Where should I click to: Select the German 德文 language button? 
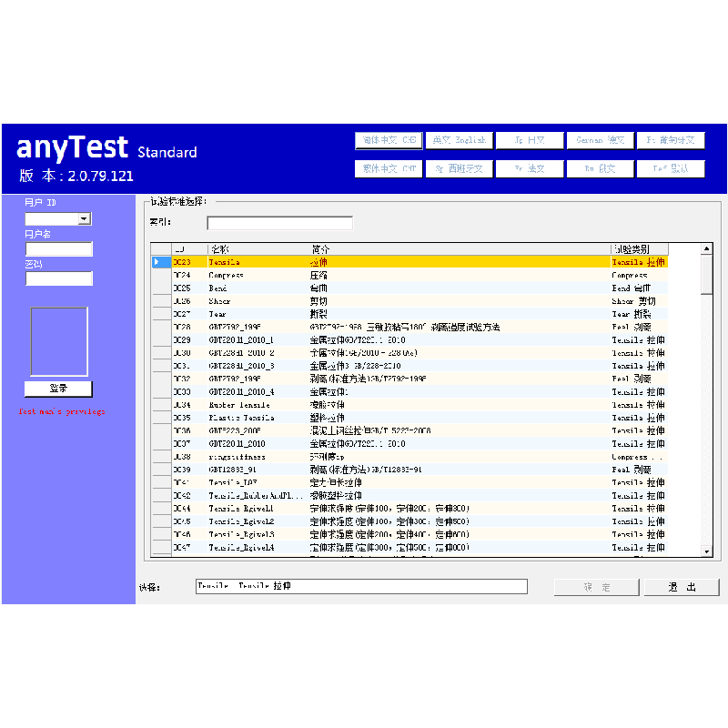pyautogui.click(x=600, y=140)
